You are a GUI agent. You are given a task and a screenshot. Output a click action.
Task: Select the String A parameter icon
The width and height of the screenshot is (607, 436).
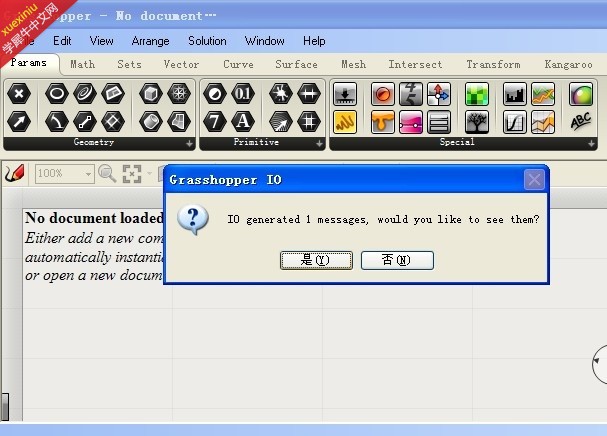tap(243, 122)
